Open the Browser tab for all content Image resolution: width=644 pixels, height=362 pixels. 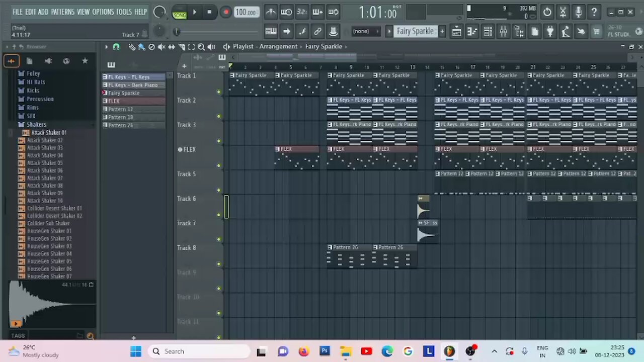(x=11, y=61)
